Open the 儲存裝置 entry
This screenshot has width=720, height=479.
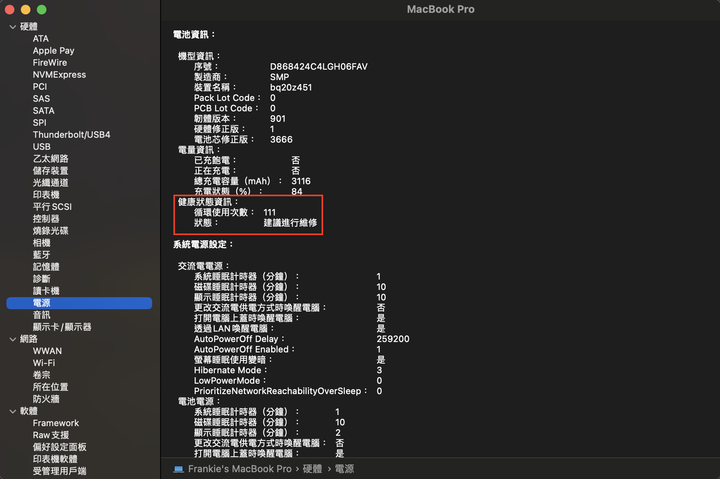click(x=51, y=171)
